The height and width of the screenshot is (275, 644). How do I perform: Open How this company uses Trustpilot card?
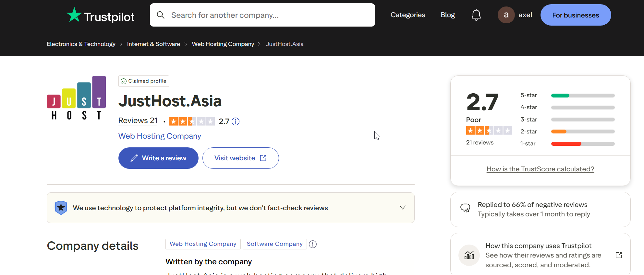[x=541, y=255]
